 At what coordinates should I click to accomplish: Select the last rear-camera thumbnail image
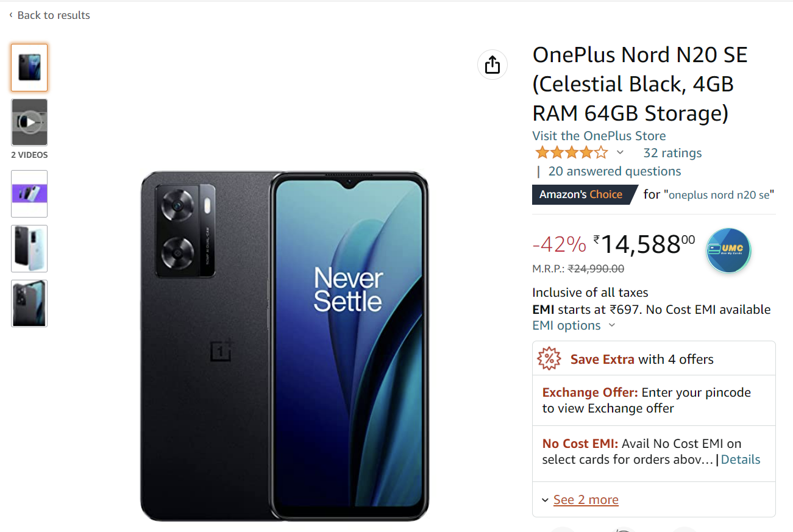pos(29,303)
